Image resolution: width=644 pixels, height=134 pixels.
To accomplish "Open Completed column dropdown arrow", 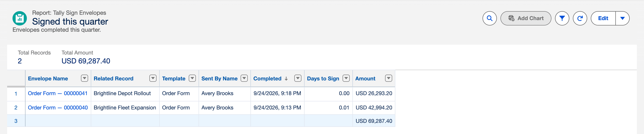I will [297, 78].
